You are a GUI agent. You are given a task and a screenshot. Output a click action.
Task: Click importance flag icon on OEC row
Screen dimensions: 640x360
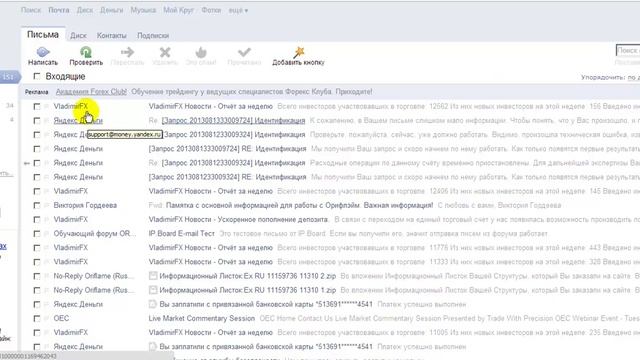click(x=47, y=318)
